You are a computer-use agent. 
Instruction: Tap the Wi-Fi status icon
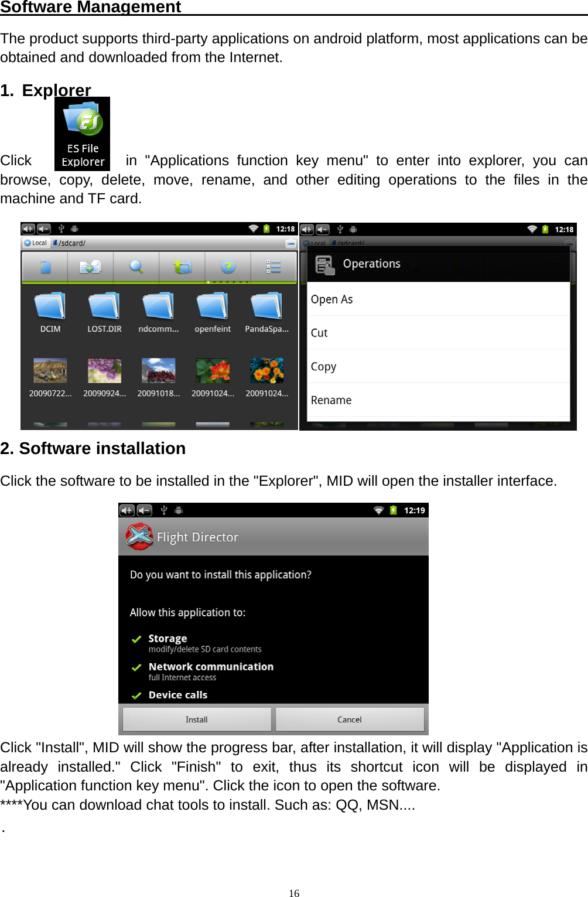click(x=253, y=229)
